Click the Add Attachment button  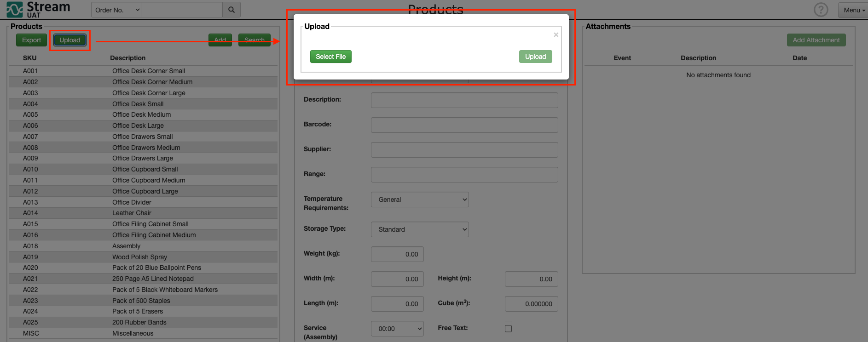click(816, 40)
